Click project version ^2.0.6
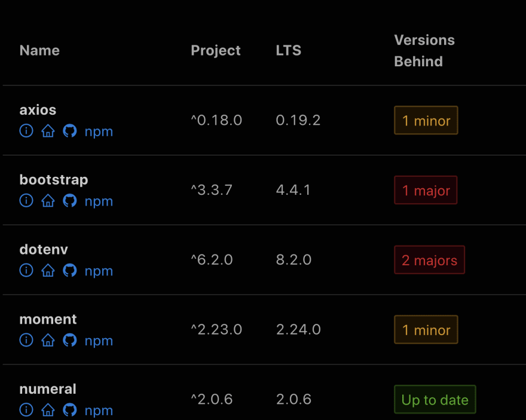 tap(212, 399)
